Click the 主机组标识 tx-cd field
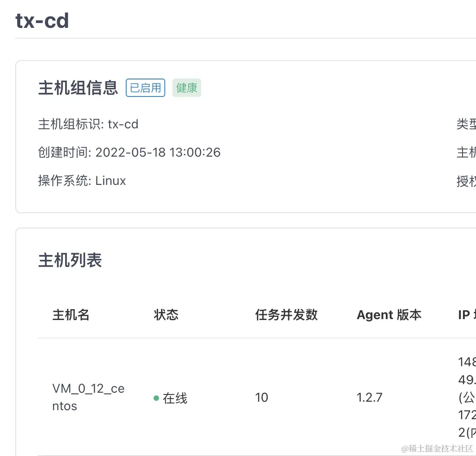The height and width of the screenshot is (456, 476). 88,124
